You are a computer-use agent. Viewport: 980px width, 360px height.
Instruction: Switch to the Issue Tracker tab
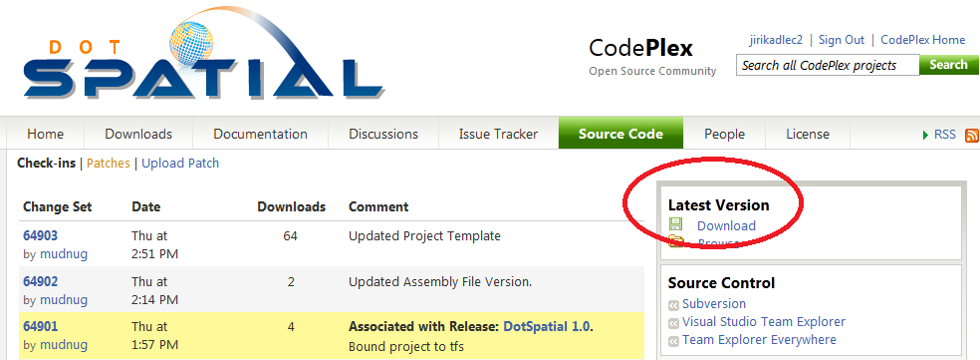pyautogui.click(x=498, y=134)
